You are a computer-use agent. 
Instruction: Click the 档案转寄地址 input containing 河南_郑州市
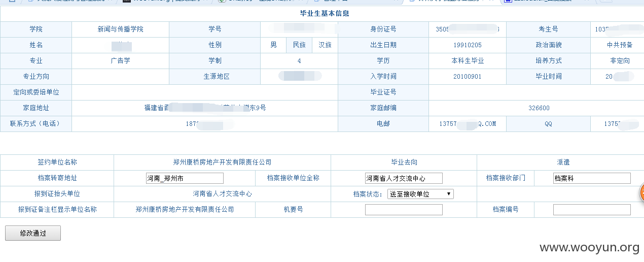point(185,178)
